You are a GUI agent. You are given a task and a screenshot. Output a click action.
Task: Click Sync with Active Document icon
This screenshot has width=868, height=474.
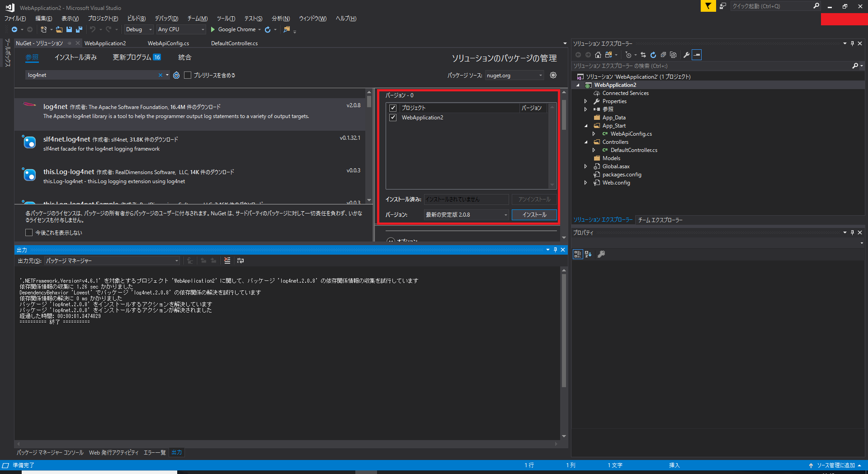click(x=643, y=55)
